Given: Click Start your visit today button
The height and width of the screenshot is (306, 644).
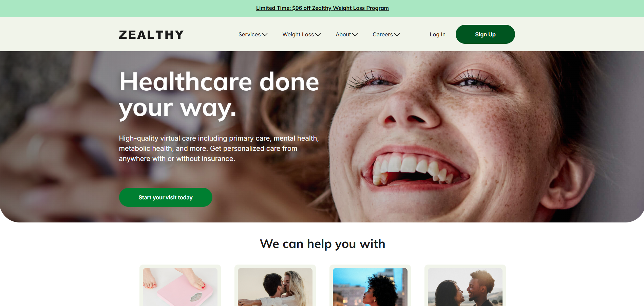Looking at the screenshot, I should point(166,197).
